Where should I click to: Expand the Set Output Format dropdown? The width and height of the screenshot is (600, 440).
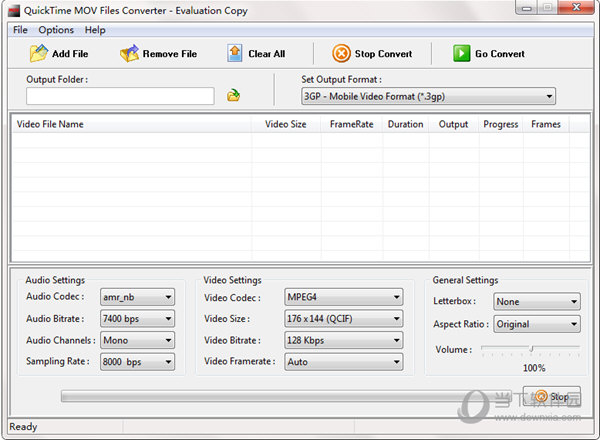428,96
